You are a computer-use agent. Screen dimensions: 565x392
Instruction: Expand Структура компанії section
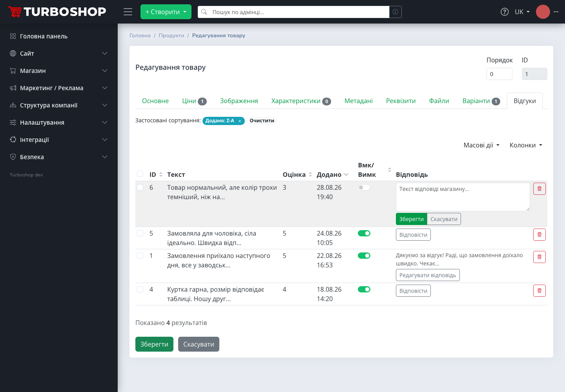pyautogui.click(x=105, y=105)
